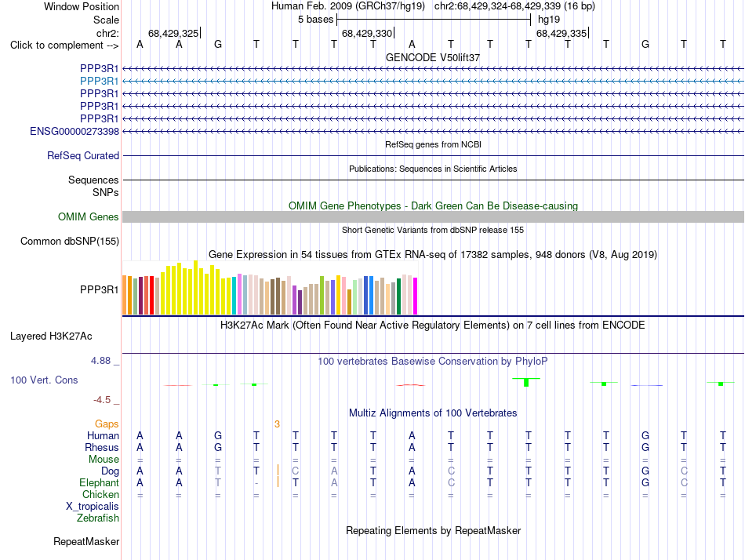The width and height of the screenshot is (745, 560).
Task: Click the '5 bases' scale text
Action: (316, 20)
